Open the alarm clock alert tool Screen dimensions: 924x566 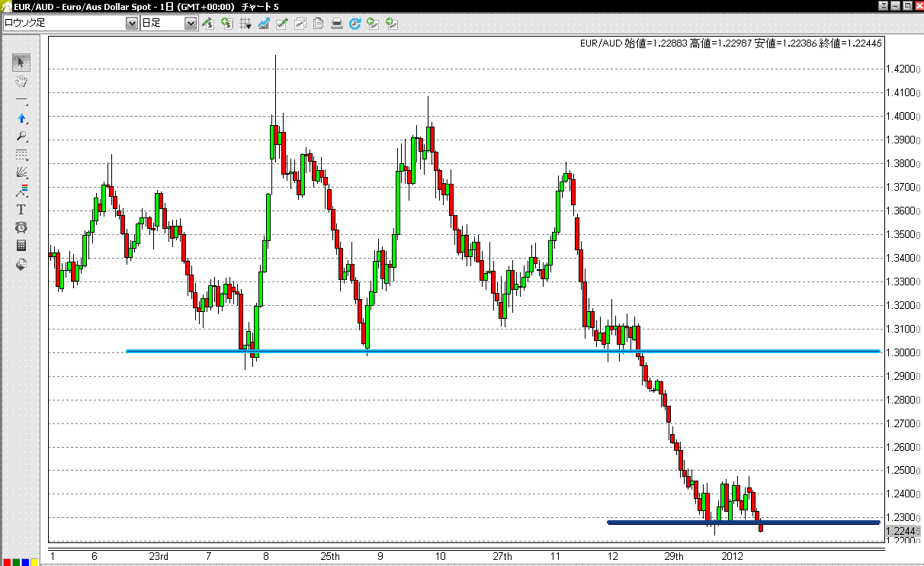[21, 227]
